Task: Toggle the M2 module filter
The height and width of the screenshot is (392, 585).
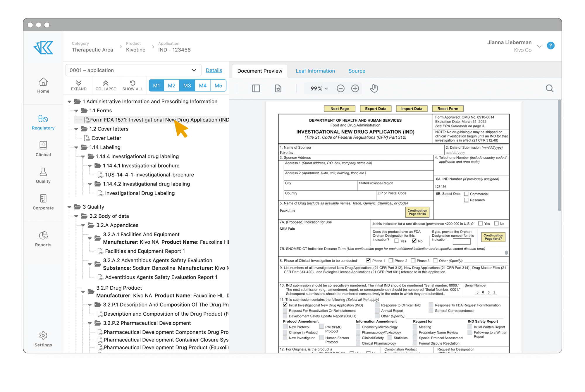Action: click(172, 86)
